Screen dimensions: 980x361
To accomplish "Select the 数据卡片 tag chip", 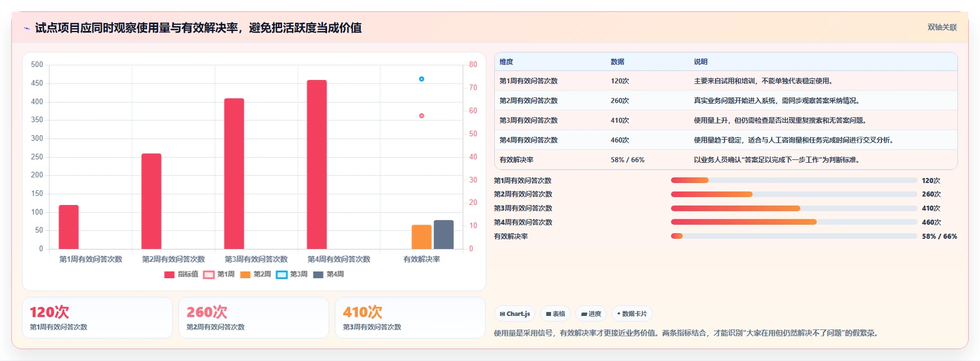I will [x=632, y=314].
